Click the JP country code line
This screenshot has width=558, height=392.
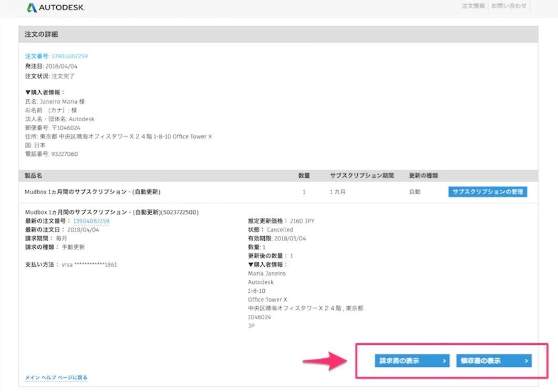click(x=251, y=326)
